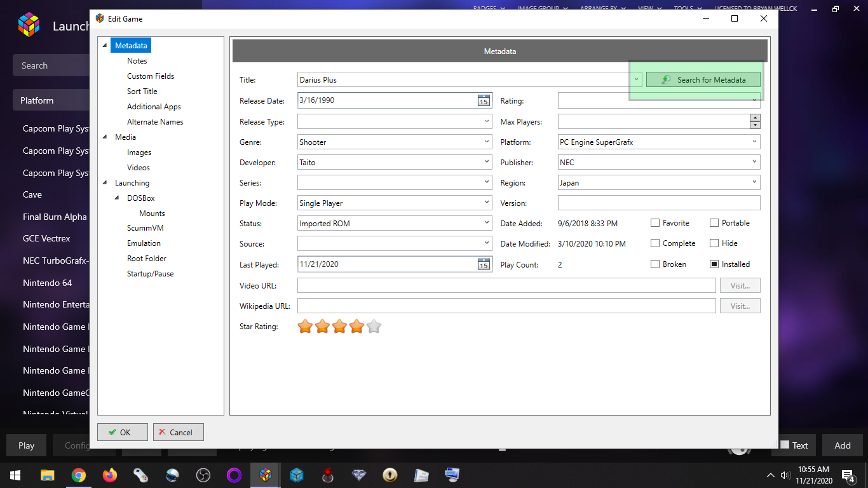Screen dimensions: 868x488
Task: Select Sort Title in the tree
Action: 142,91
